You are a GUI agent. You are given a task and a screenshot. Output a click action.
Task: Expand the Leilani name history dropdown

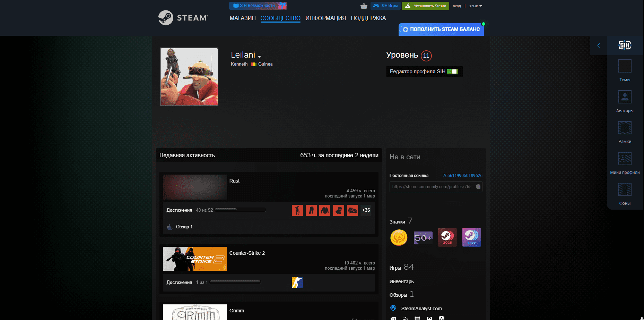click(259, 56)
